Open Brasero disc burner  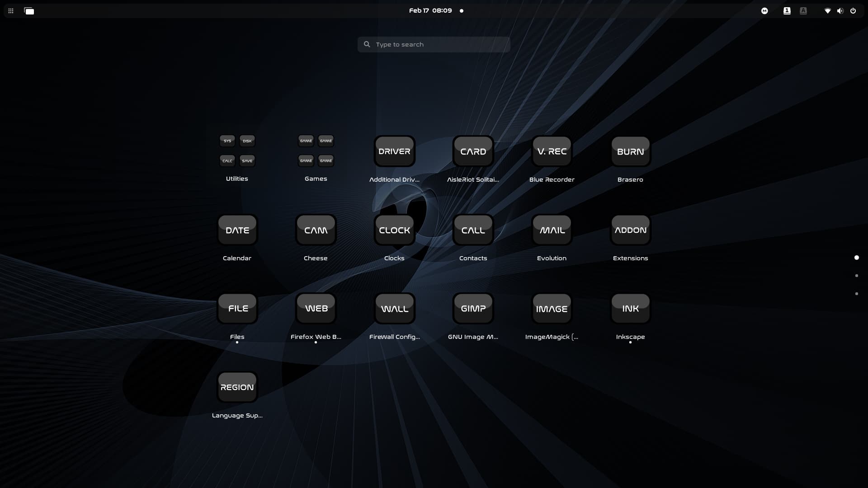[x=630, y=152]
